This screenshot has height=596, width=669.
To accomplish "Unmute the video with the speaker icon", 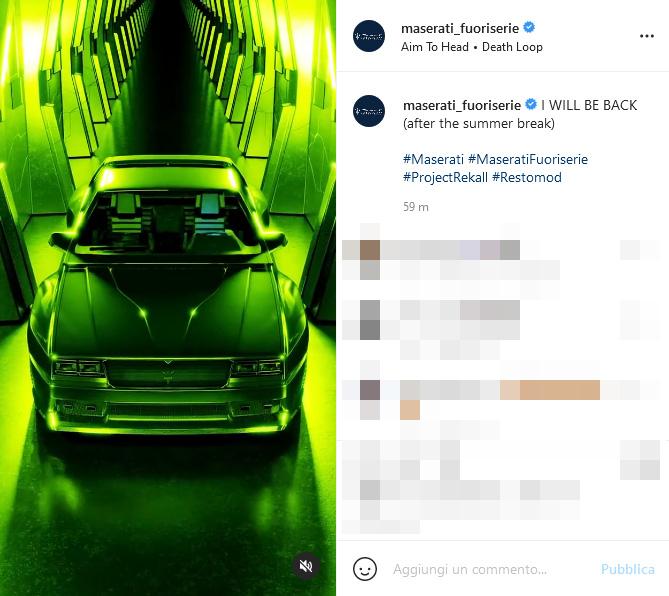I will pos(306,566).
